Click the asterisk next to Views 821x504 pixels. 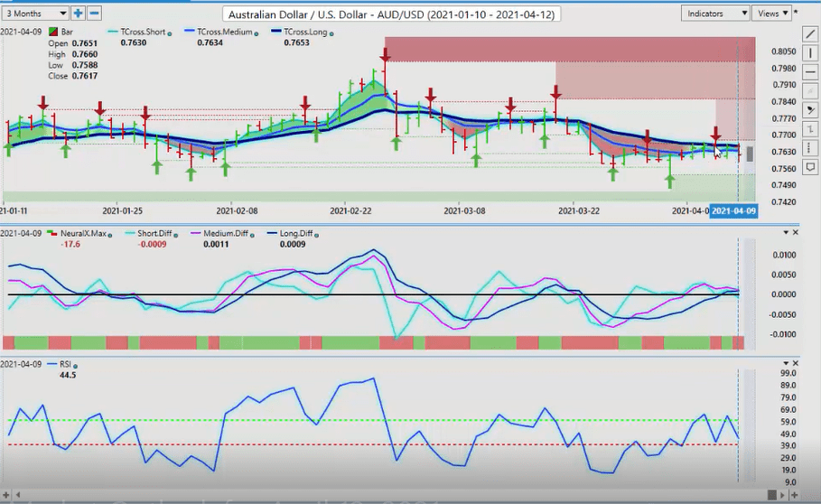click(797, 13)
